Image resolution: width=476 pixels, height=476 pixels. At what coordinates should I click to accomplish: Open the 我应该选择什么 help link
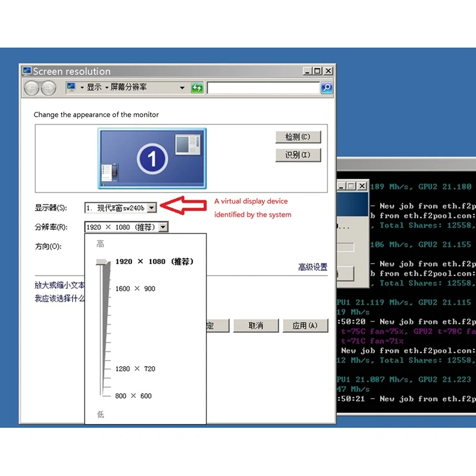[59, 299]
